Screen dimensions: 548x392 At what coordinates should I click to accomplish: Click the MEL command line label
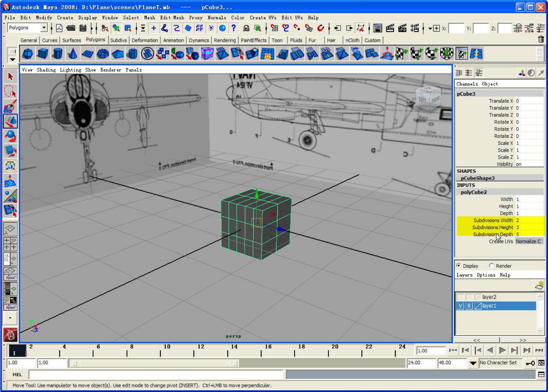coord(17,374)
